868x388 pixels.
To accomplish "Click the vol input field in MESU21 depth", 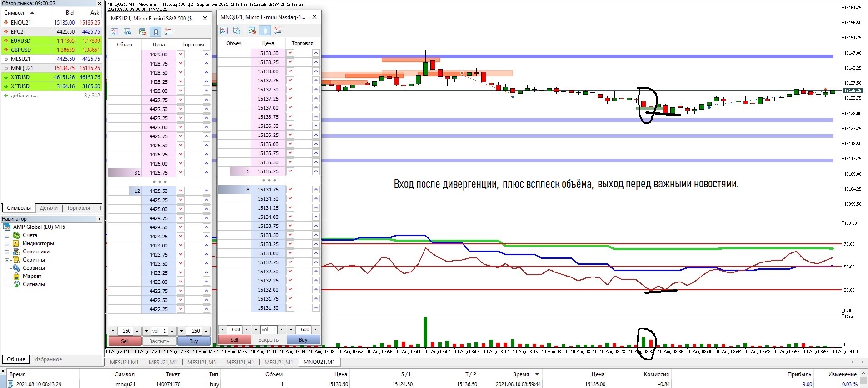I will point(159,331).
